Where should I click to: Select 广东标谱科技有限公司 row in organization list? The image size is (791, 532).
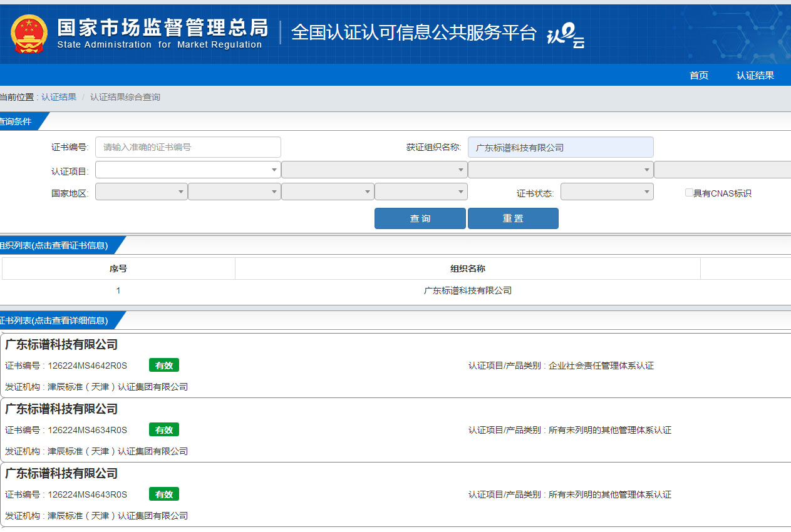[467, 290]
